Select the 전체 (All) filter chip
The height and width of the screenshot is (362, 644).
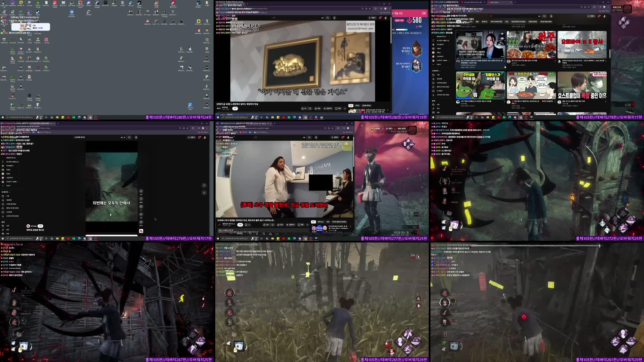tap(313, 222)
